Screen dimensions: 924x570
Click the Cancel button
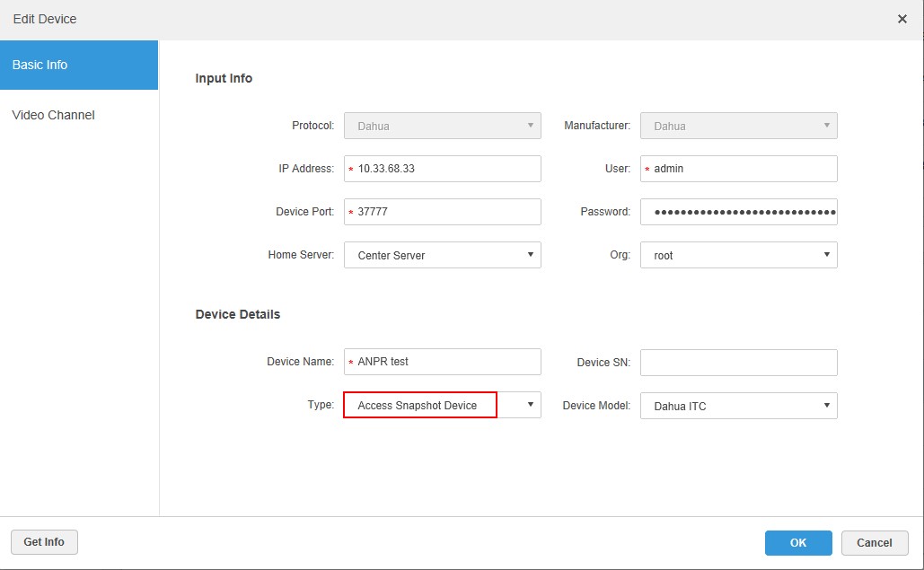click(874, 543)
